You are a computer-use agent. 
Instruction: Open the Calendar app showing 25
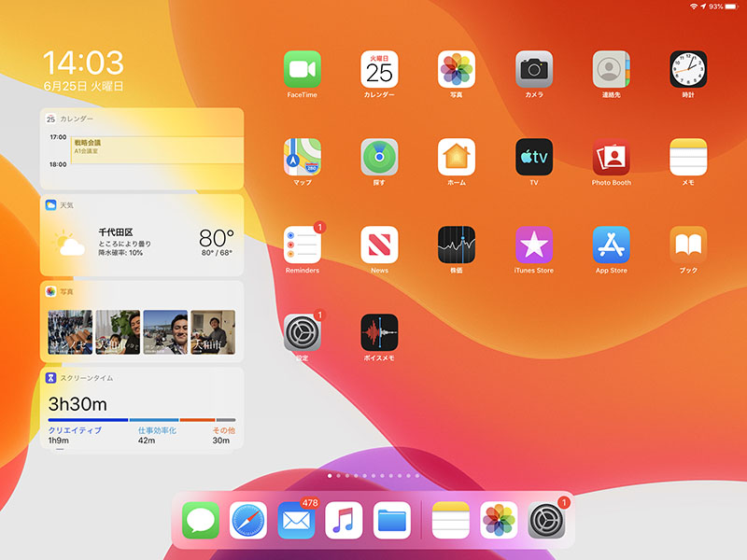pos(379,69)
